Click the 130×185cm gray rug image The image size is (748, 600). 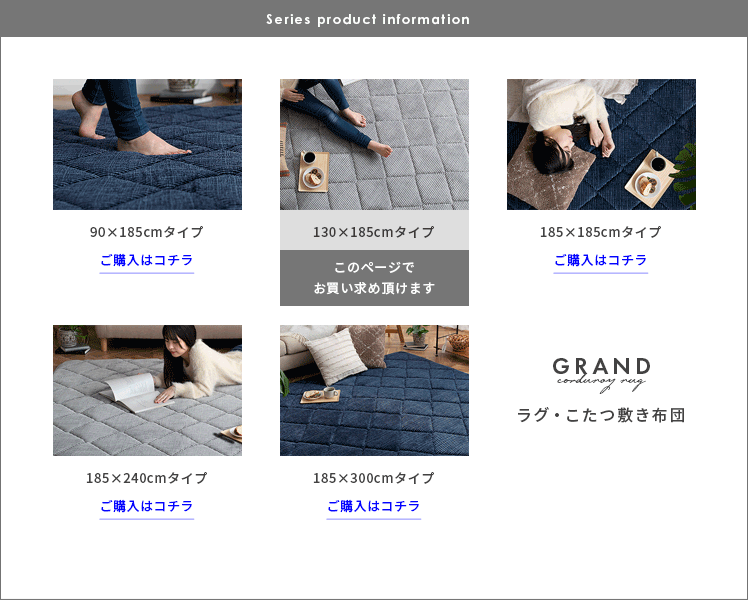[x=374, y=145]
